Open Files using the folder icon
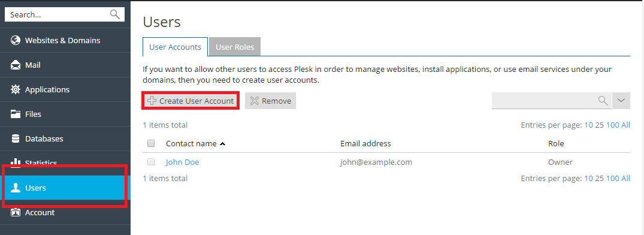Screen dimensions: 644x235 pyautogui.click(x=16, y=114)
